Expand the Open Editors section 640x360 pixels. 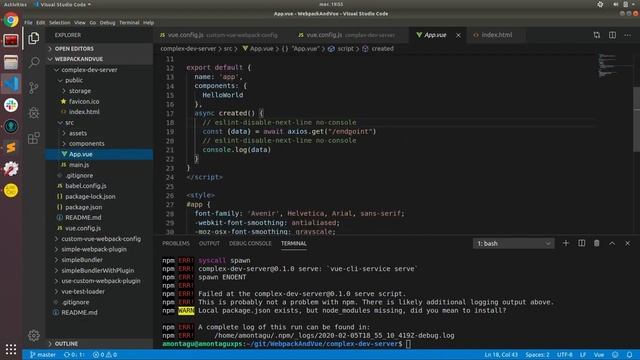tap(99, 49)
